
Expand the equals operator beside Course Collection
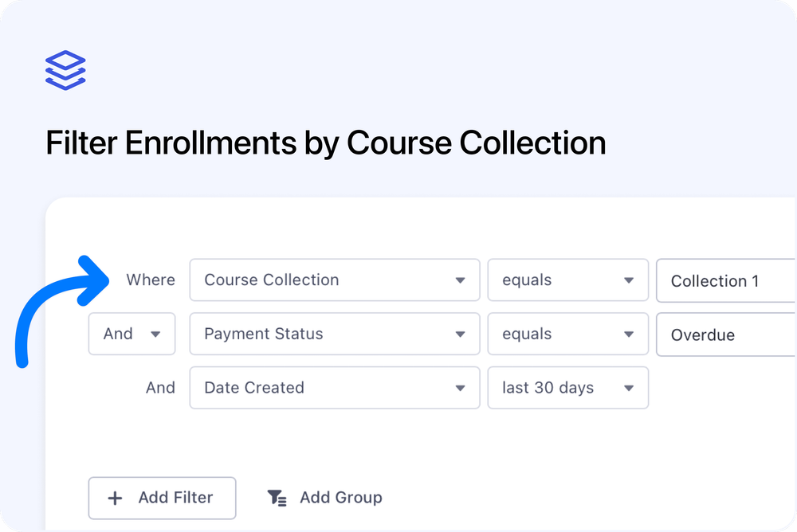(567, 280)
